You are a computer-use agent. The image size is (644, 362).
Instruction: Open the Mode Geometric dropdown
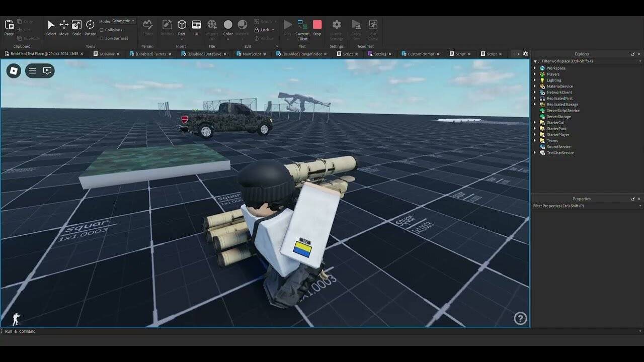[123, 21]
